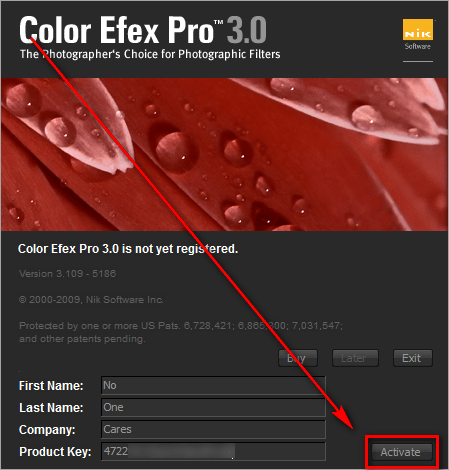
Task: Focus the First Name input field
Action: [213, 385]
